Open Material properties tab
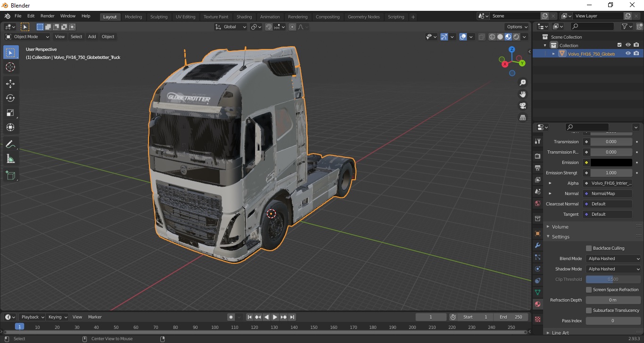This screenshot has height=343, width=644. coord(537,304)
